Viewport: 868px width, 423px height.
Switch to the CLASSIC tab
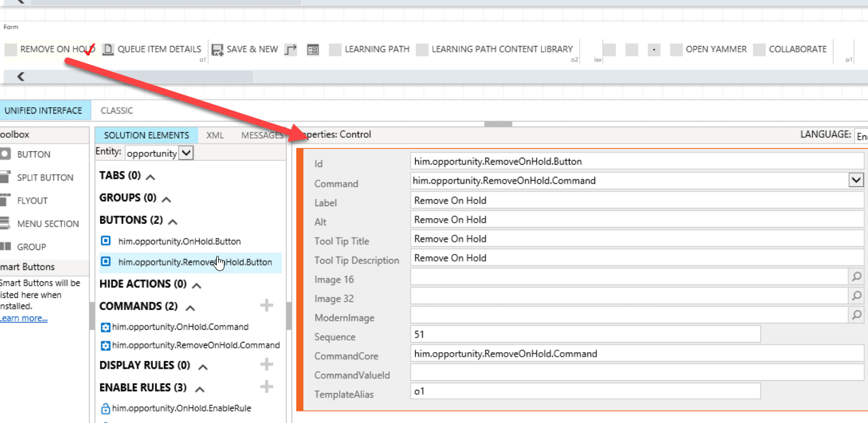(x=117, y=110)
